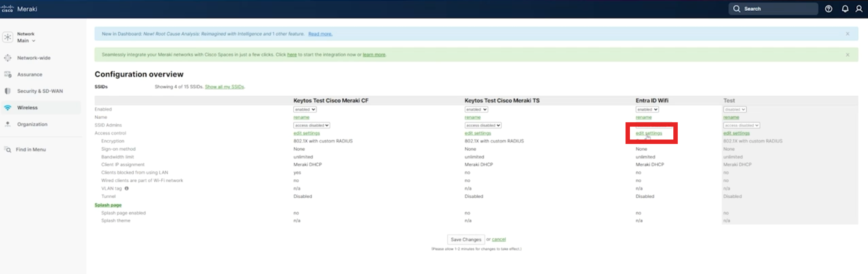Open enabled dropdown for Keytos Test Cisco Meraki CF
The height and width of the screenshot is (274, 868).
click(x=305, y=109)
